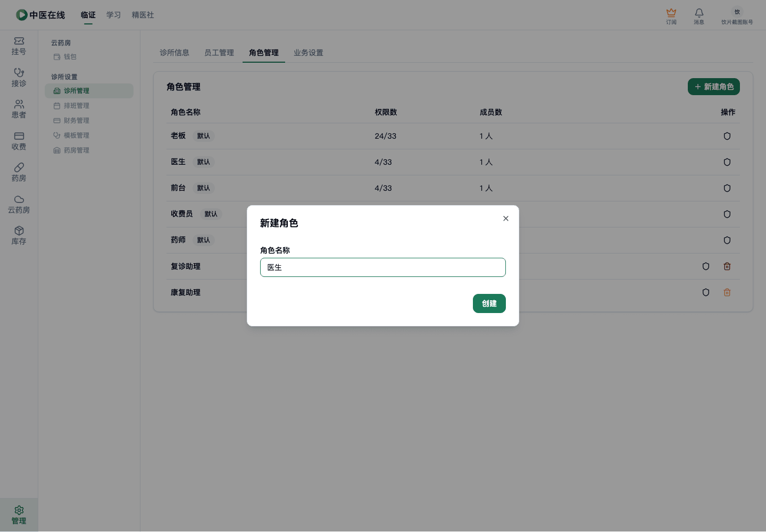Screen dimensions: 766x532
Task: Click the 24/33 permission count
Action: 386,136
